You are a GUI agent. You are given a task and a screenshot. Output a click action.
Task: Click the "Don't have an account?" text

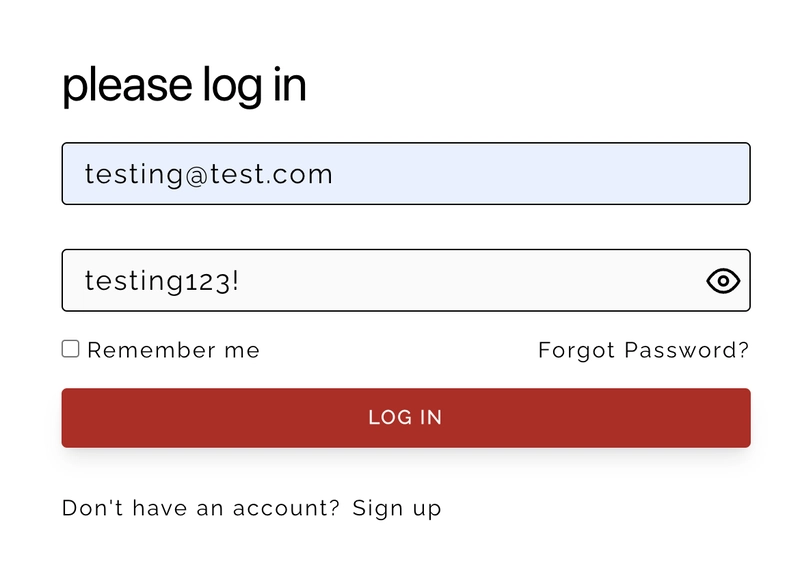tap(201, 508)
